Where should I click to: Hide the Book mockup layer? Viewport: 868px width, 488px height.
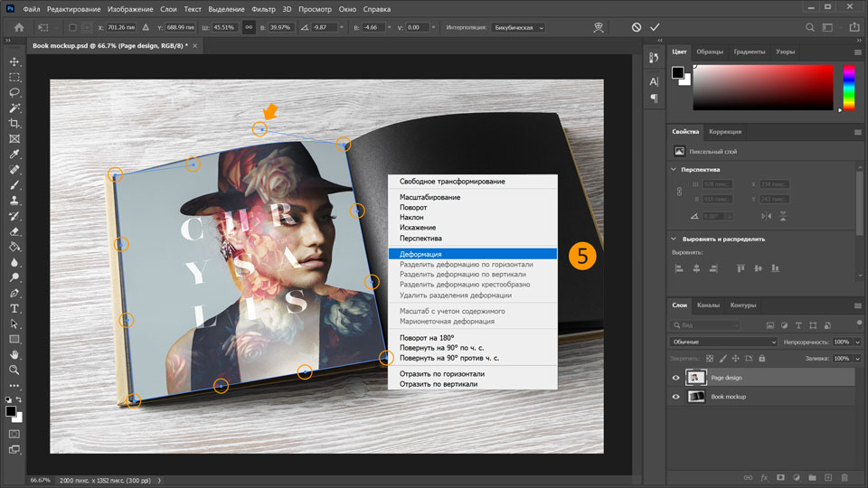[x=675, y=397]
